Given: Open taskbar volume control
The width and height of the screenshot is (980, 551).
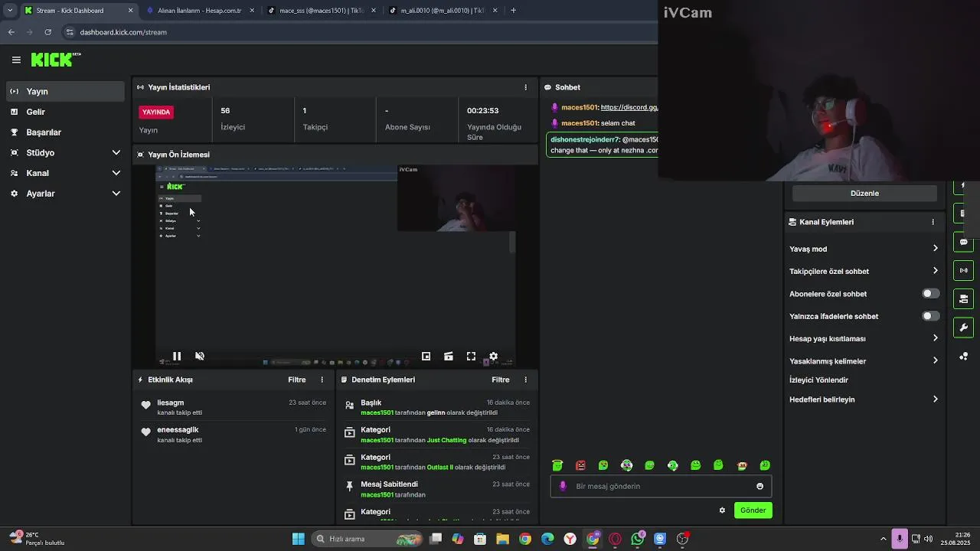Looking at the screenshot, I should click(928, 539).
